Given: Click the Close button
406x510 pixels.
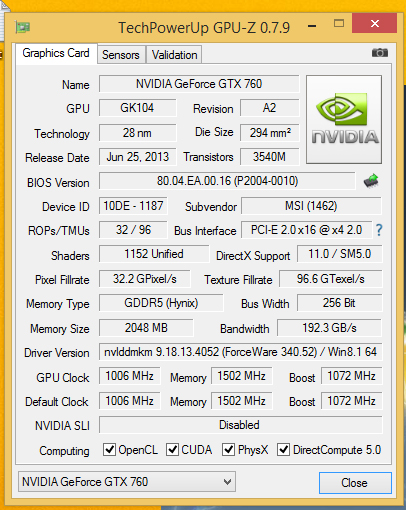Looking at the screenshot, I should click(355, 483).
